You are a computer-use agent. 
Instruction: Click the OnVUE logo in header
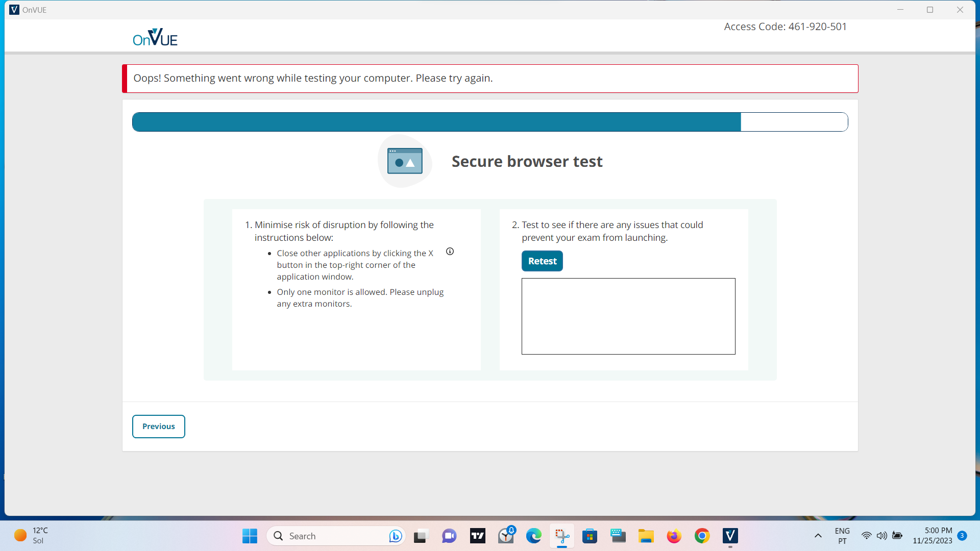(155, 37)
